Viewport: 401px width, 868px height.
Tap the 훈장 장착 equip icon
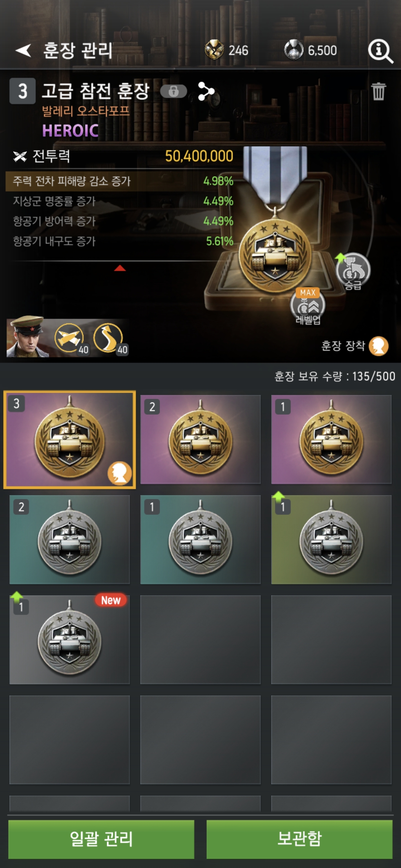click(x=378, y=346)
